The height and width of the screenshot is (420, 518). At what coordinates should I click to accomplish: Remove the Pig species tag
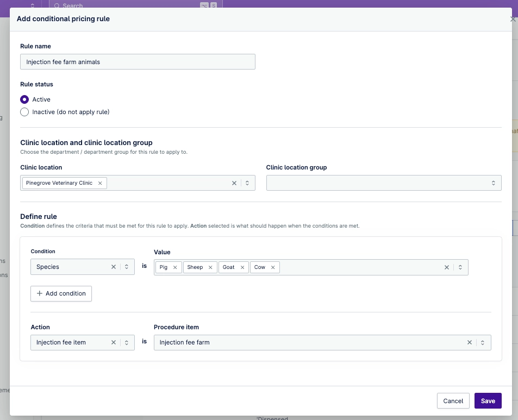point(175,267)
